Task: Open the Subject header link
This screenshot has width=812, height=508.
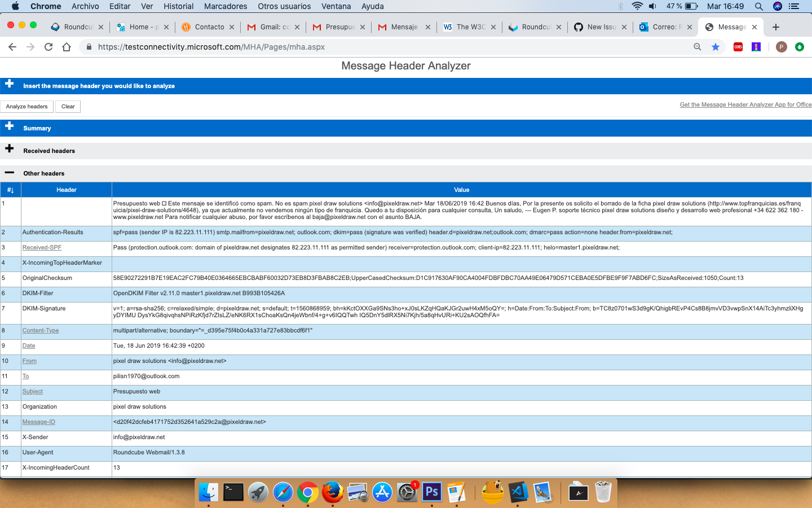Action: (33, 392)
